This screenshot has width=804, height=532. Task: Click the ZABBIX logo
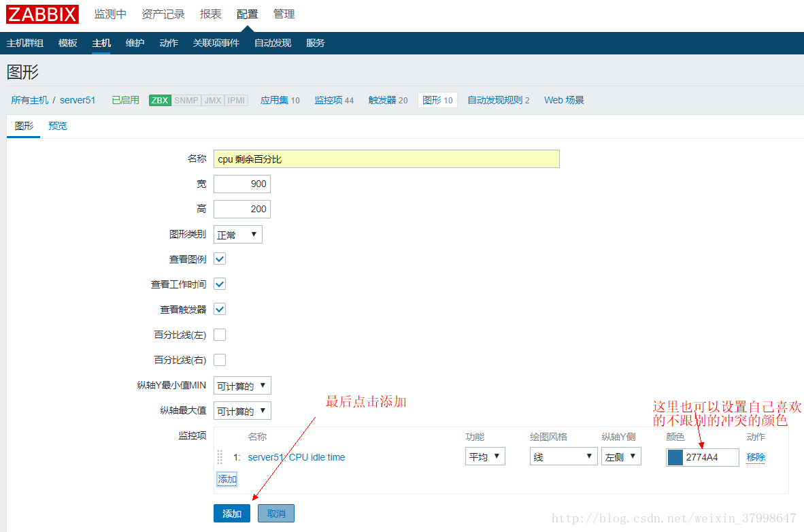43,14
